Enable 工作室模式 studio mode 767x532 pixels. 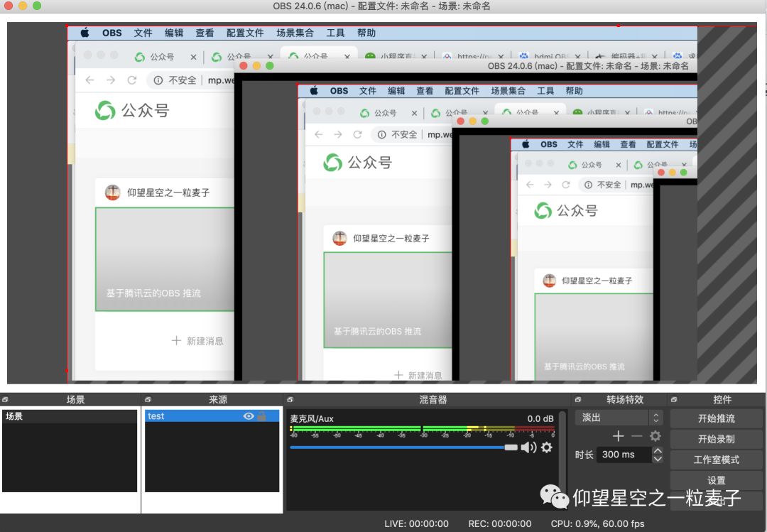(716, 460)
